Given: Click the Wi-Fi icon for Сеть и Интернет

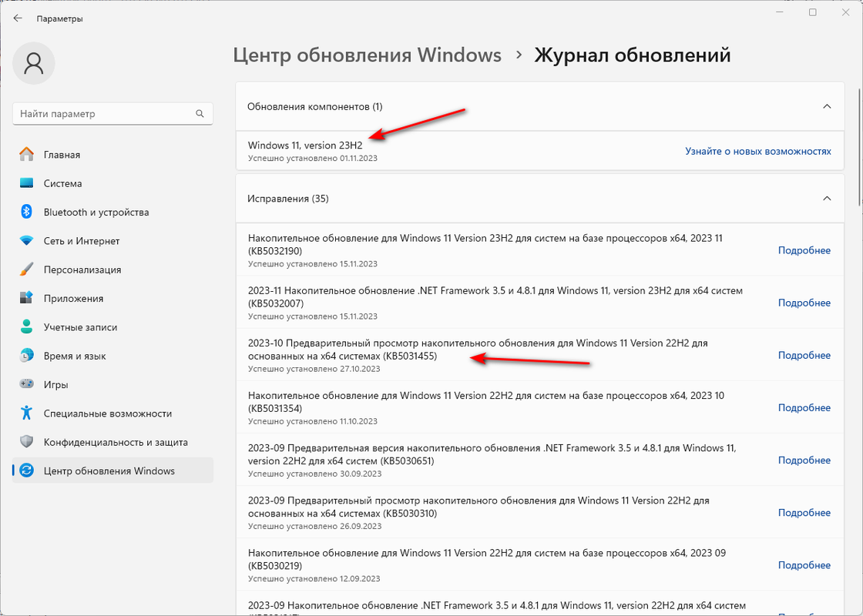Looking at the screenshot, I should (x=26, y=241).
